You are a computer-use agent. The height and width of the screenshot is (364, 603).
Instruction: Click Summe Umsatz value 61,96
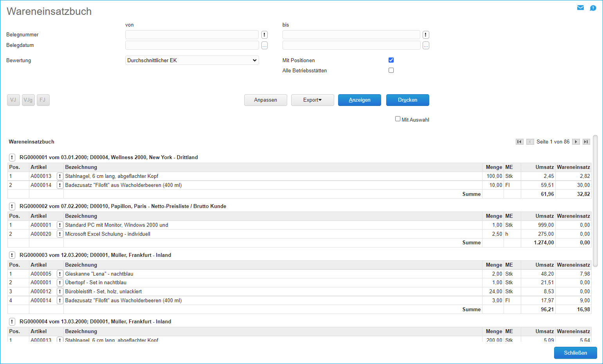[x=547, y=194]
